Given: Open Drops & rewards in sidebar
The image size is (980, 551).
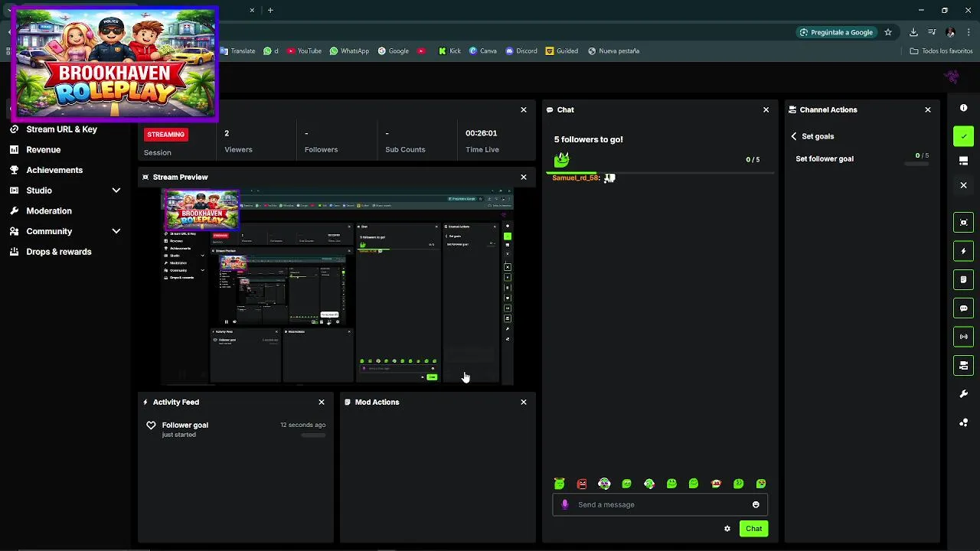Looking at the screenshot, I should (x=58, y=252).
